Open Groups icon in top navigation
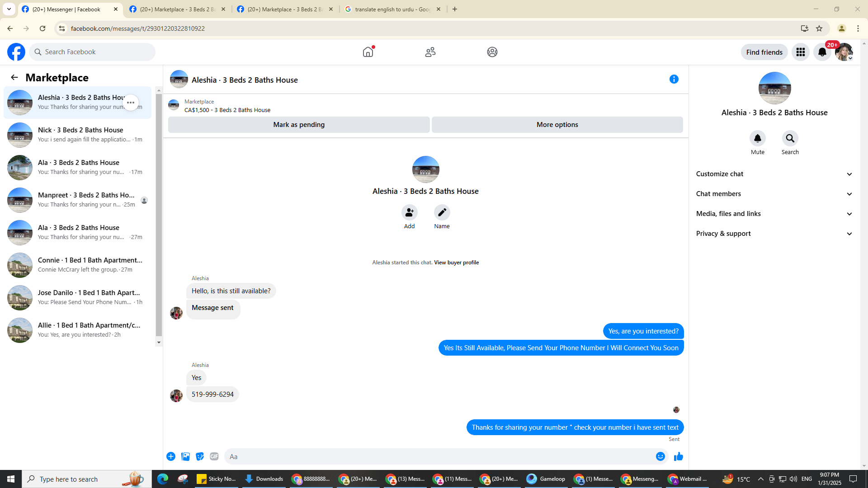Screen dimensions: 868x488 (x=492, y=52)
